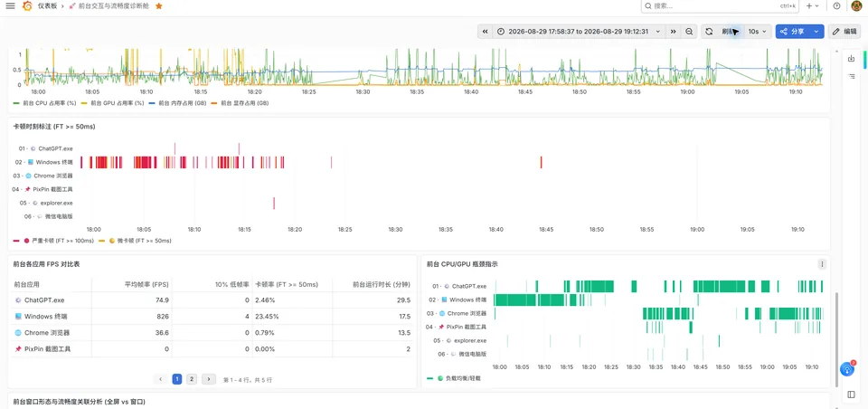Go to 仪表板 breadcrumb
This screenshot has height=409, width=868.
point(47,6)
